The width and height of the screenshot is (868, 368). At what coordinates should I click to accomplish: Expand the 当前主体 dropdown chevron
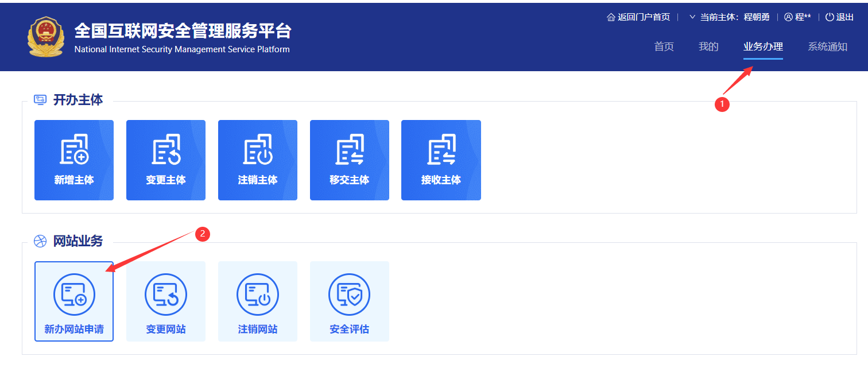692,17
